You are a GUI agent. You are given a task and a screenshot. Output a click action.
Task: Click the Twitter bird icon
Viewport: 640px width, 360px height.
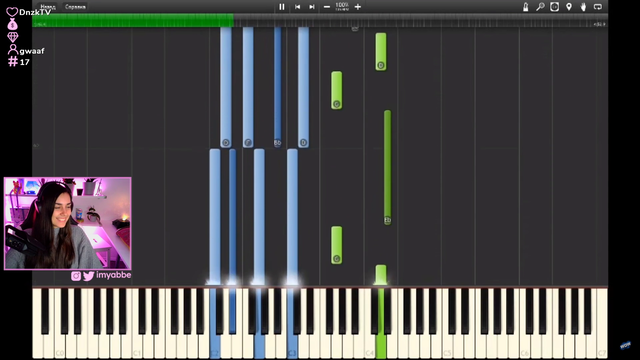point(88,276)
